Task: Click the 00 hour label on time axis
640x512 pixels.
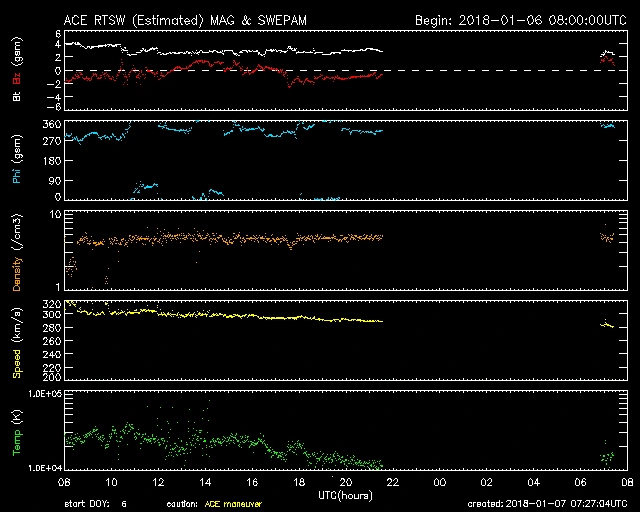Action: click(440, 482)
